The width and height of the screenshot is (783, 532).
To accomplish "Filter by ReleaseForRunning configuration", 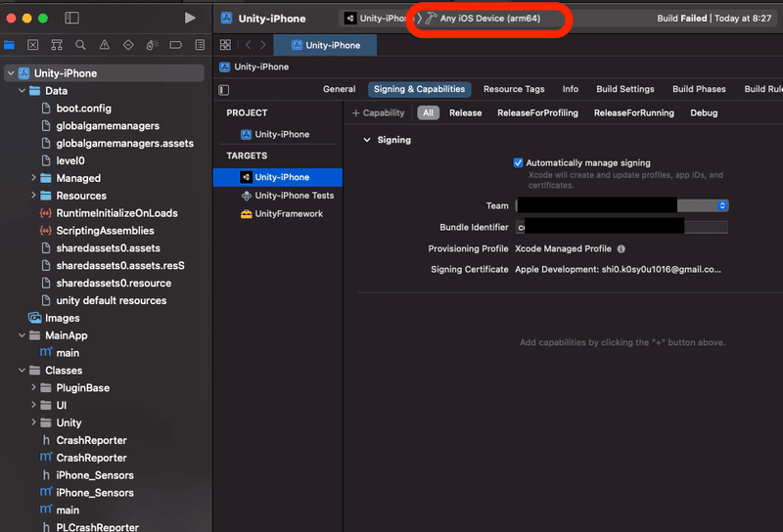I will [x=633, y=112].
